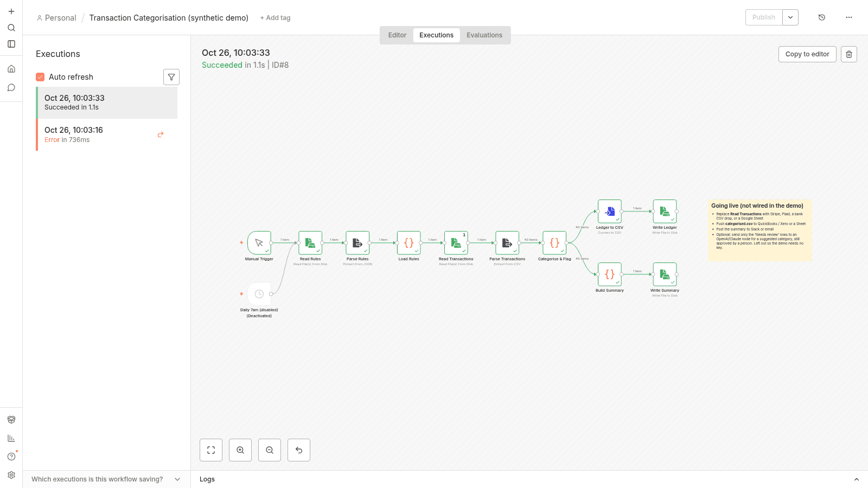Switch to the Evaluations tab
Screen dimensions: 868x488
click(x=484, y=35)
